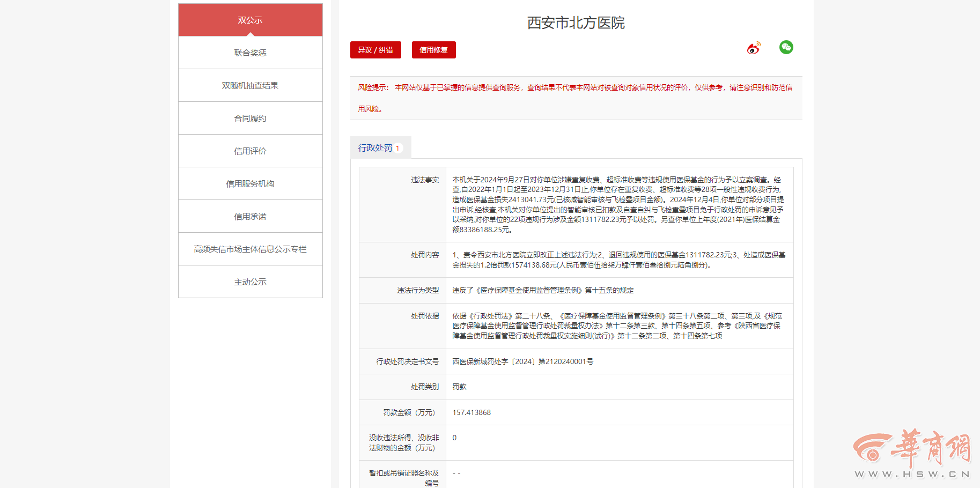980x488 pixels.
Task: Click the 西安市北方医院 page title
Action: click(576, 23)
